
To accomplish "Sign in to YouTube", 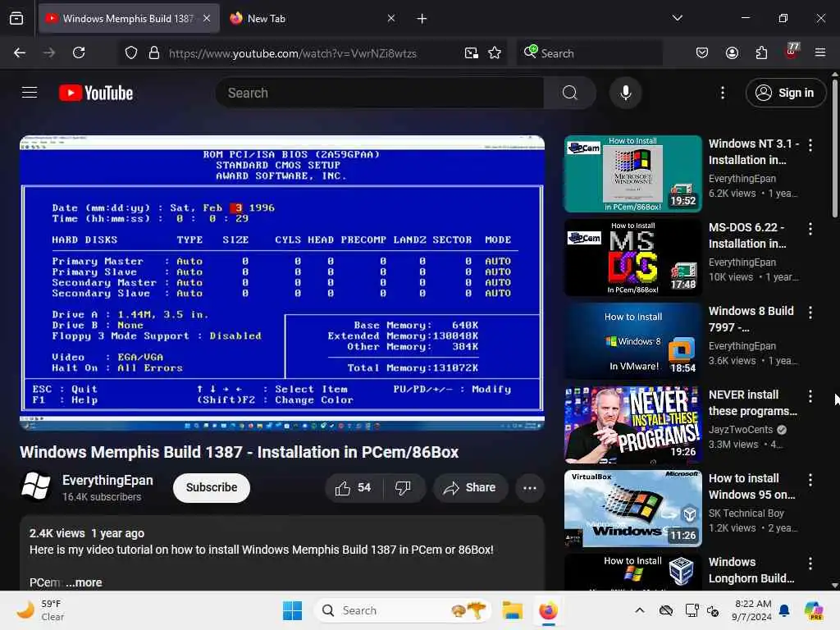I will 785,93.
